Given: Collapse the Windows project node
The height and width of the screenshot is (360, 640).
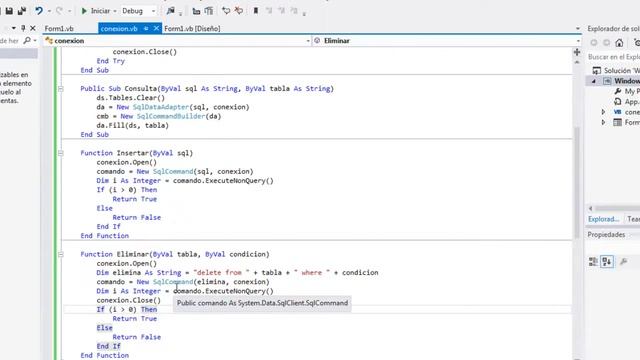Looking at the screenshot, I should (x=594, y=81).
